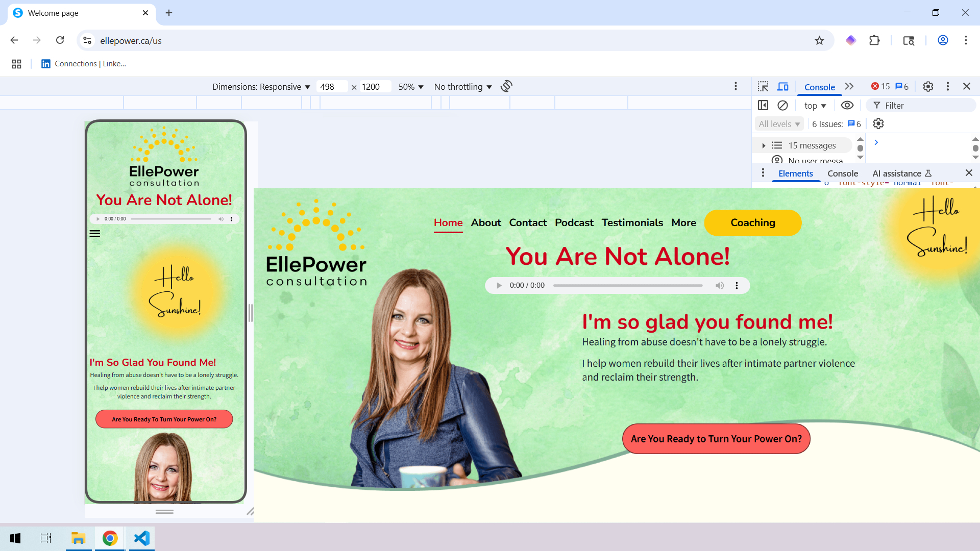Screen dimensions: 980x551
Task: Click the desktop audio player progress bar
Action: 628,286
